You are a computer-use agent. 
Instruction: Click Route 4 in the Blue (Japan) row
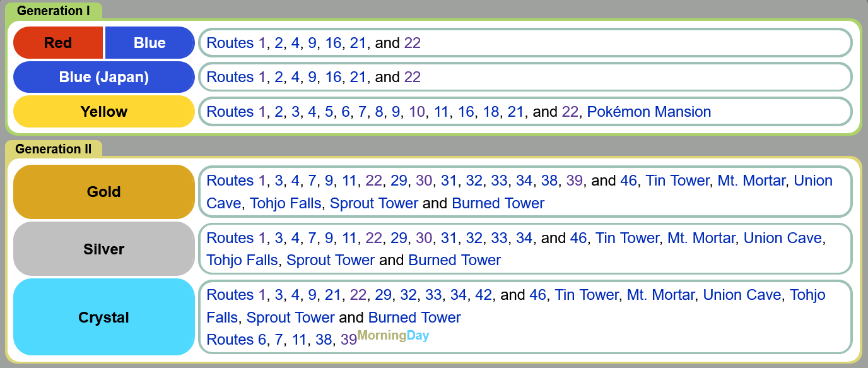[295, 77]
